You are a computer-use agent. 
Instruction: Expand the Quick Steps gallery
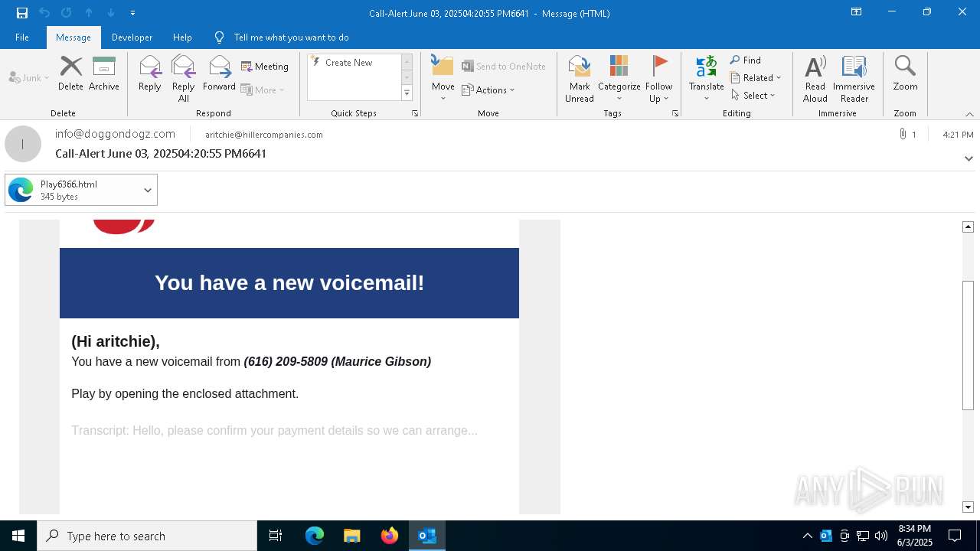(x=407, y=93)
